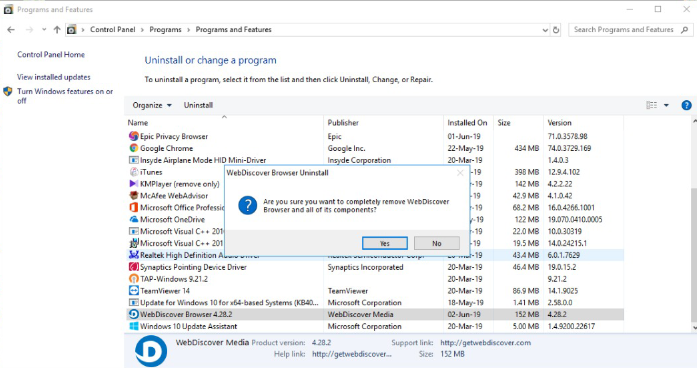
Task: Navigate to Control Panel breadcrumb
Action: (112, 30)
